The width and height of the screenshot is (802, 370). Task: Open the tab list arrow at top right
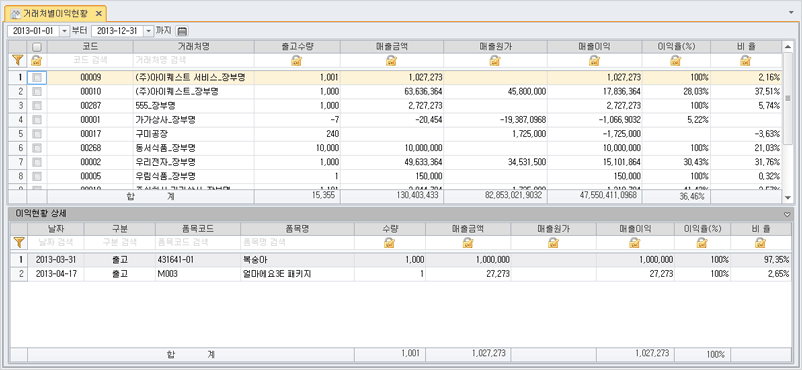pyautogui.click(x=791, y=11)
